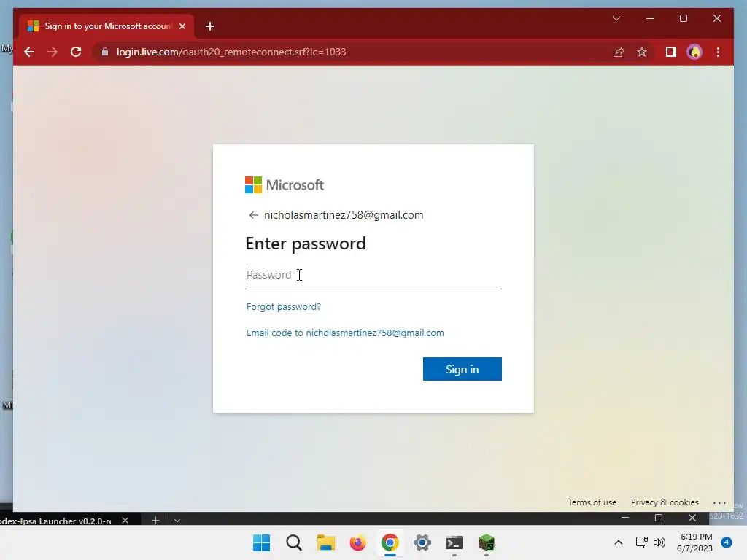The width and height of the screenshot is (747, 560).
Task: Open the Forgot password link
Action: tap(284, 307)
